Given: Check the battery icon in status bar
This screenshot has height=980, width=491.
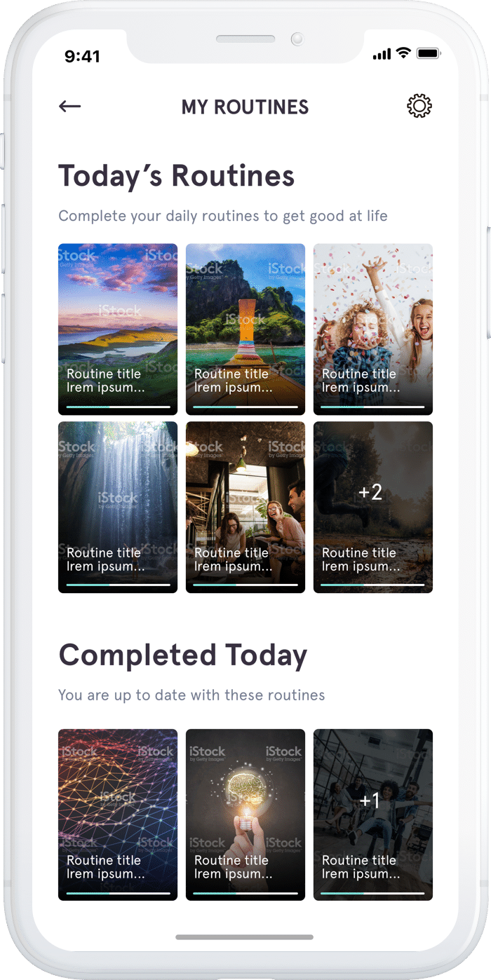Looking at the screenshot, I should pos(427,54).
